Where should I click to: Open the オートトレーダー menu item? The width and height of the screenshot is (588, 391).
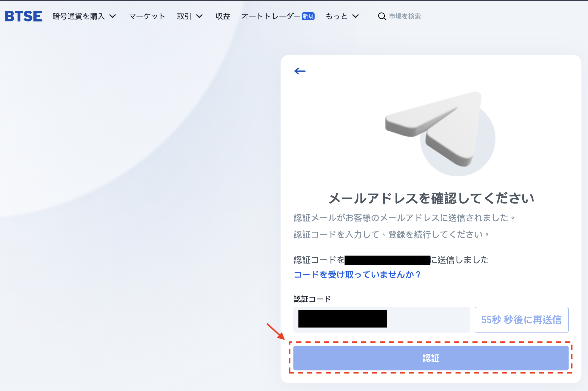[270, 16]
